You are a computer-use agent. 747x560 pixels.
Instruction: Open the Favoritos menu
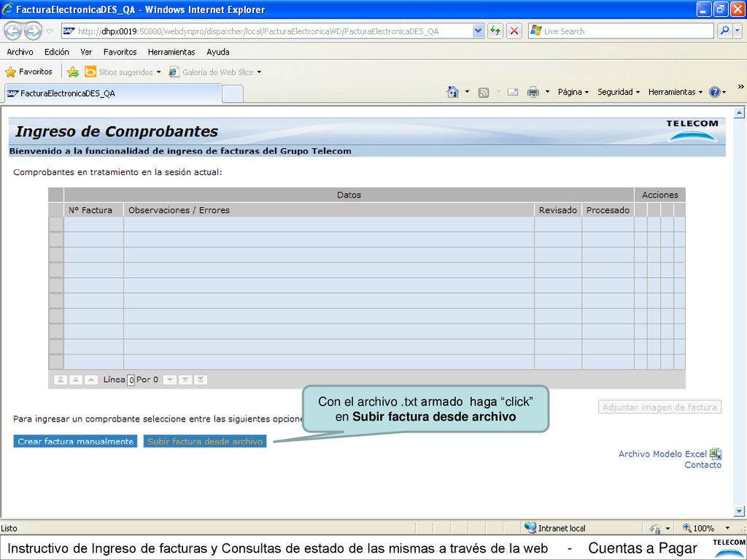pyautogui.click(x=120, y=52)
